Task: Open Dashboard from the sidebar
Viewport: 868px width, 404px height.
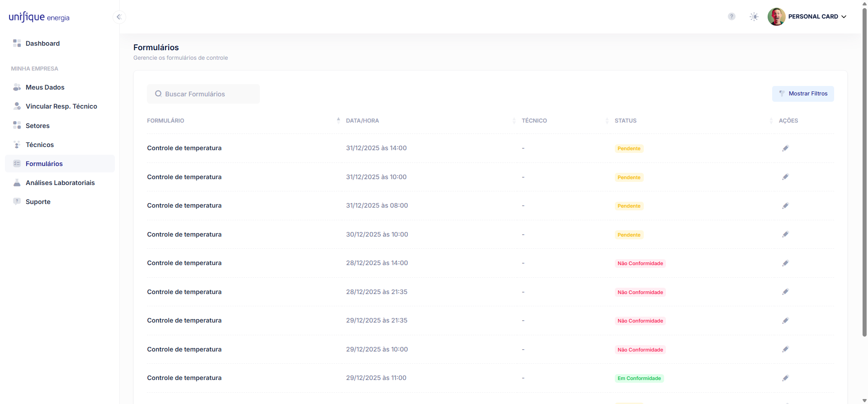Action: [42, 43]
